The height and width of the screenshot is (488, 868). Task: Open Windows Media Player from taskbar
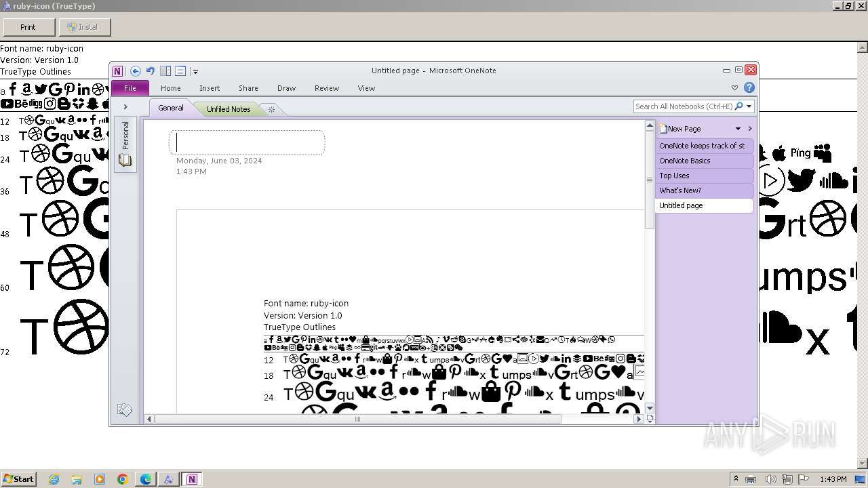point(100,479)
